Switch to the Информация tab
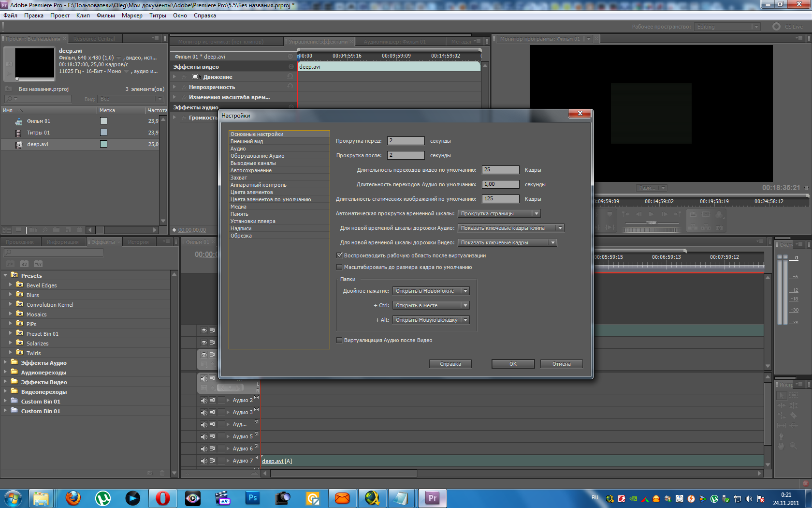The width and height of the screenshot is (812, 508). [63, 242]
